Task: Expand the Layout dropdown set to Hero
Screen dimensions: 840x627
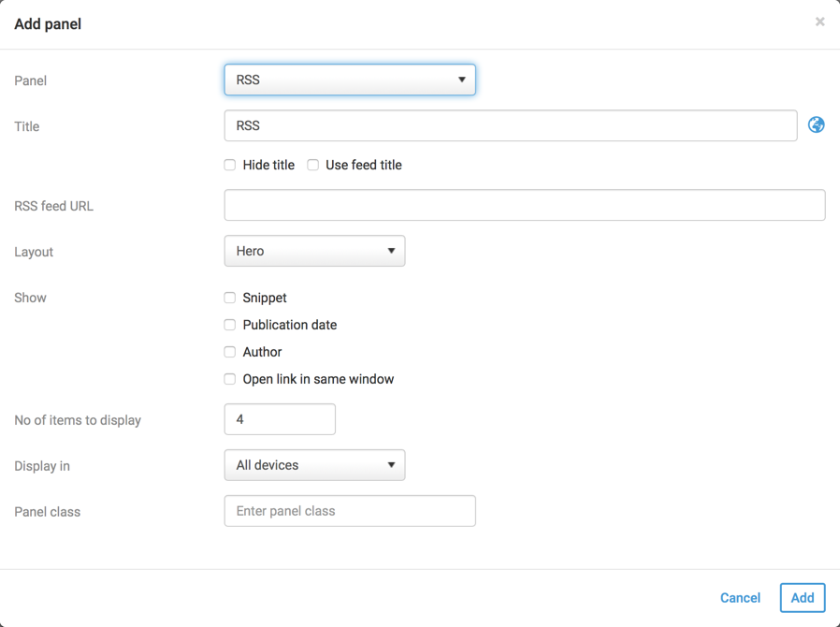Action: 314,251
